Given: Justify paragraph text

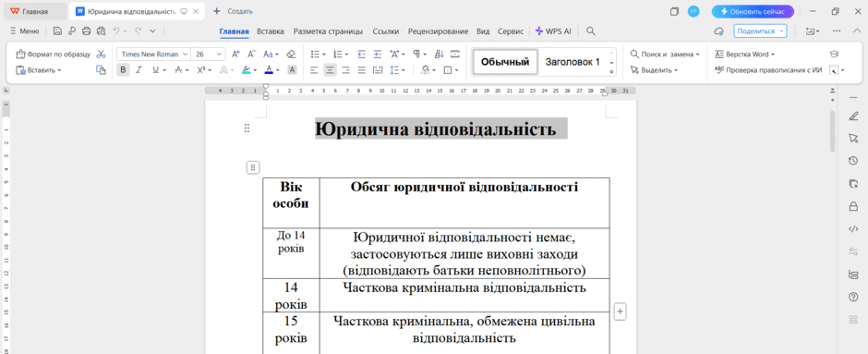Looking at the screenshot, I should pyautogui.click(x=362, y=70).
